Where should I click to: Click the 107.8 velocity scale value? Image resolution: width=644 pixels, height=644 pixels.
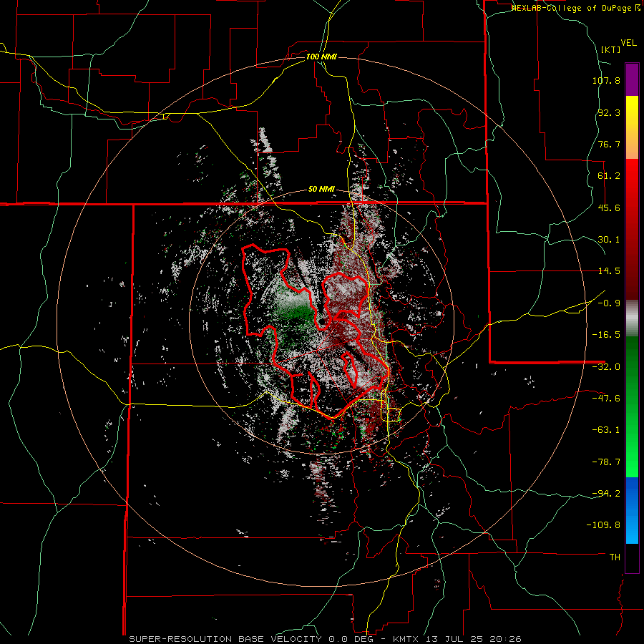(606, 80)
